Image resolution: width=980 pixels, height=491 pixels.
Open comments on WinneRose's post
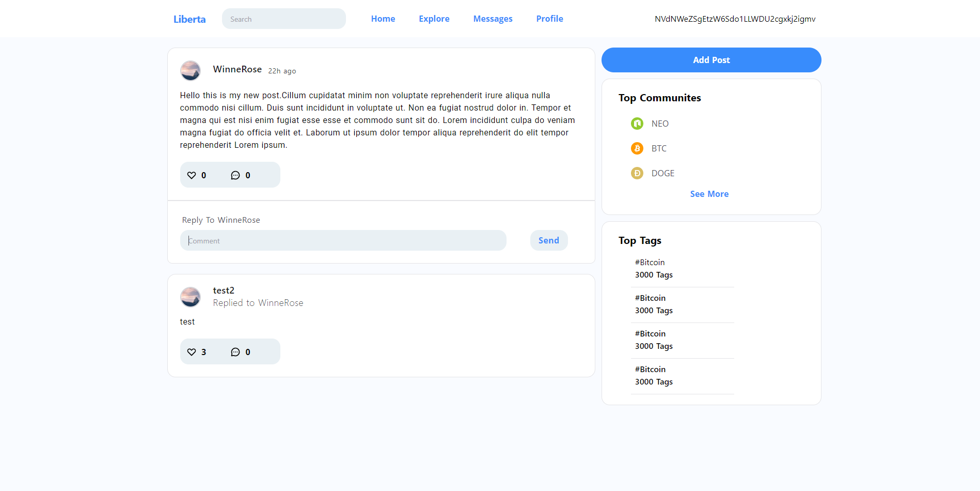click(235, 175)
